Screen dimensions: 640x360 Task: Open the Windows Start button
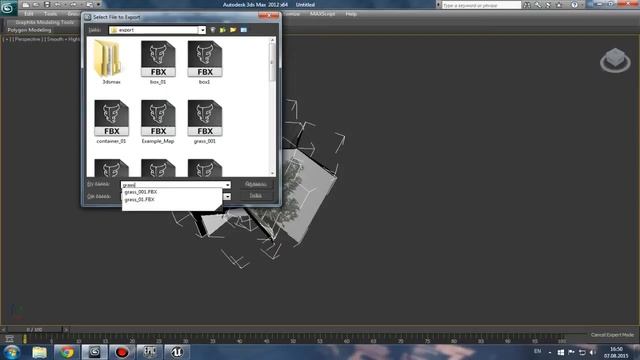point(11,352)
